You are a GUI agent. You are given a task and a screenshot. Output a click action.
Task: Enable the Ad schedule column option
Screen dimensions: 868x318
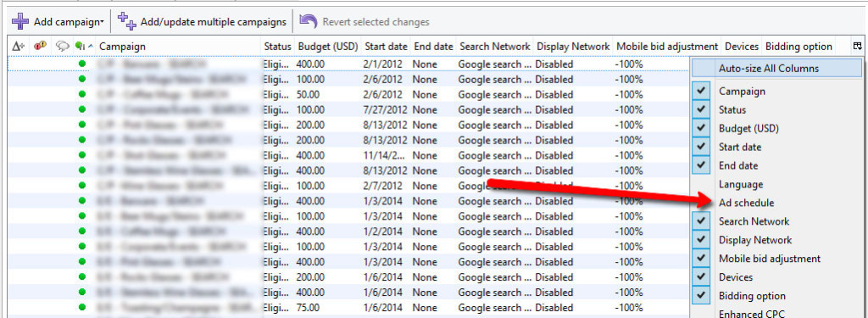(x=746, y=203)
